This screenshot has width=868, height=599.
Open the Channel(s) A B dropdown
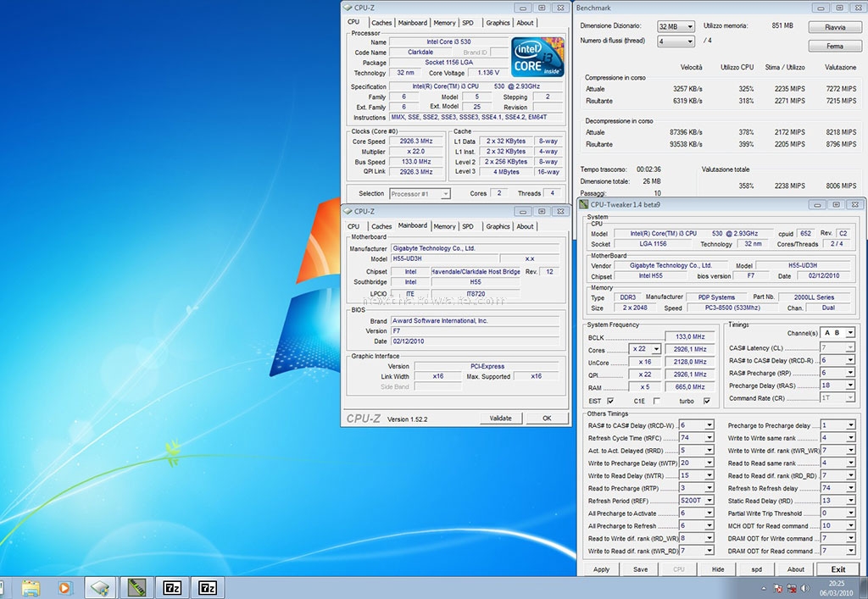click(x=837, y=333)
